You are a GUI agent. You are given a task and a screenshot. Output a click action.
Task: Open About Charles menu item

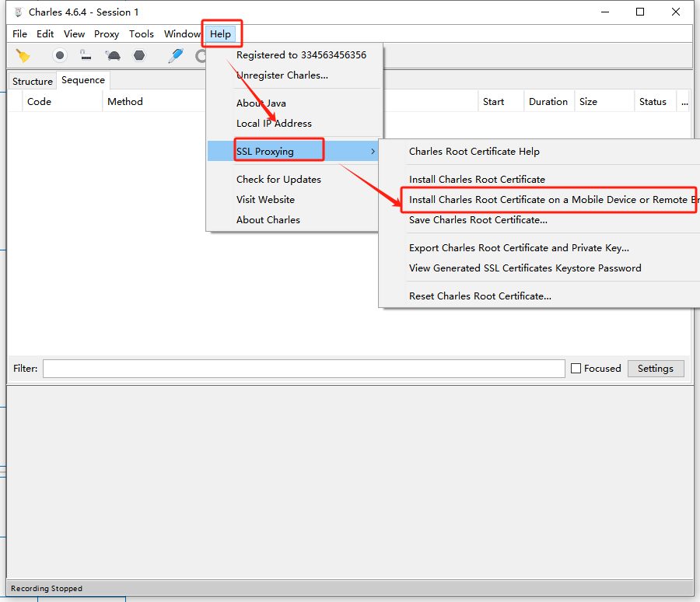[268, 220]
